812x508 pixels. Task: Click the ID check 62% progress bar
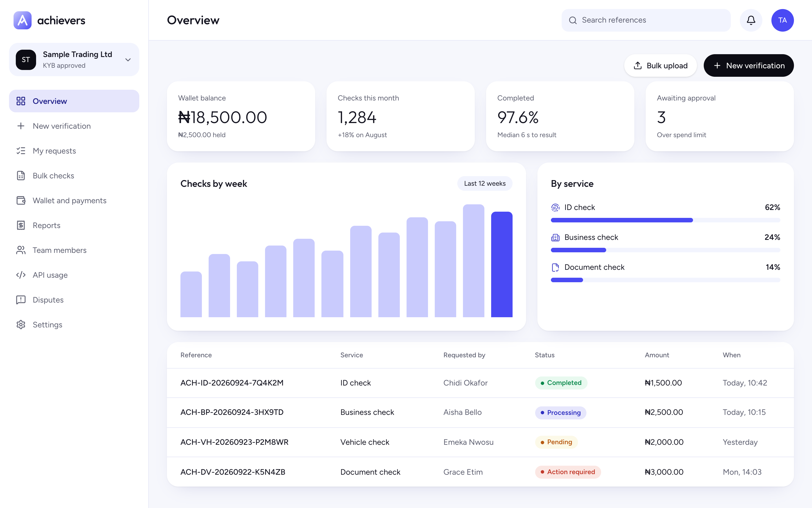click(665, 220)
